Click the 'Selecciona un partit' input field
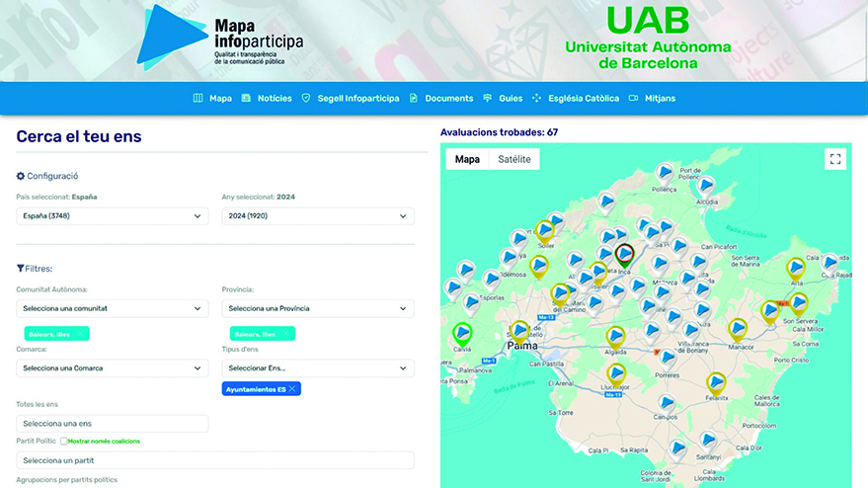868x488 pixels. point(215,460)
